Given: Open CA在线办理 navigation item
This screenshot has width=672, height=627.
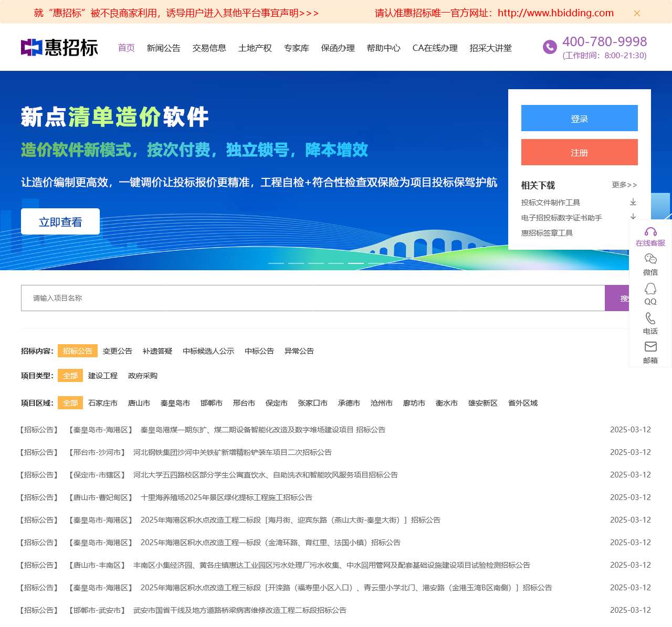Looking at the screenshot, I should 435,48.
